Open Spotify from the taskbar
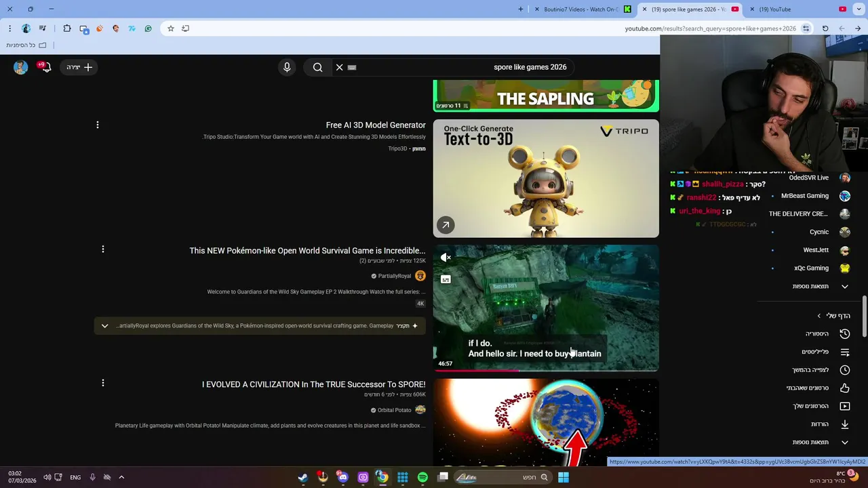The height and width of the screenshot is (488, 868). tap(422, 477)
